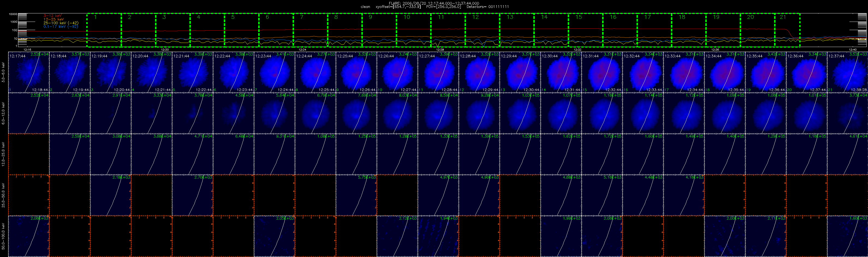Open the 50-100 keV image labeled 1.60E+03
868x257 pixels.
(x=848, y=236)
